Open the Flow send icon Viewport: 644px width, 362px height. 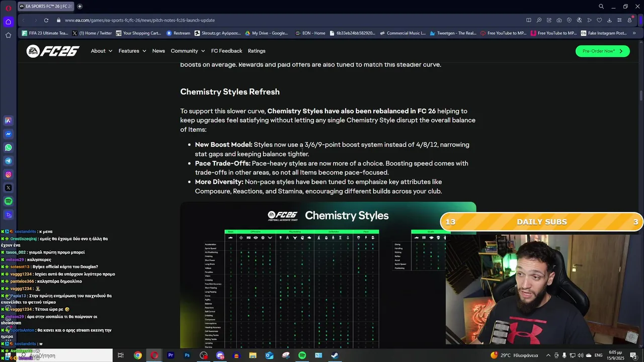(589, 20)
